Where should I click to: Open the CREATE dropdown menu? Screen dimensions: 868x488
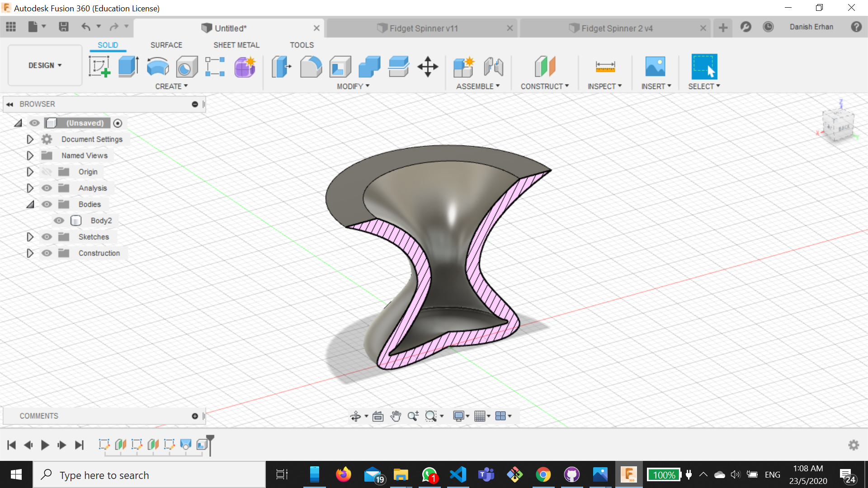coord(171,86)
